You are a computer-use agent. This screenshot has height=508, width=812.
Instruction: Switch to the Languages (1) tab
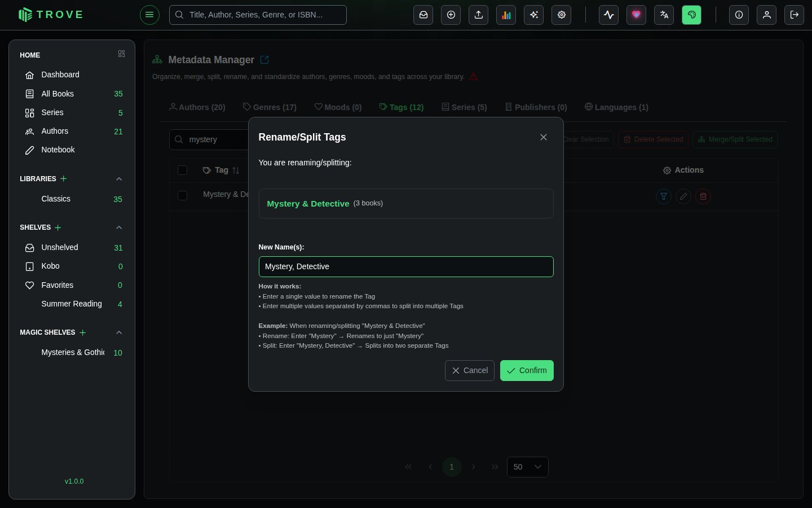(616, 107)
